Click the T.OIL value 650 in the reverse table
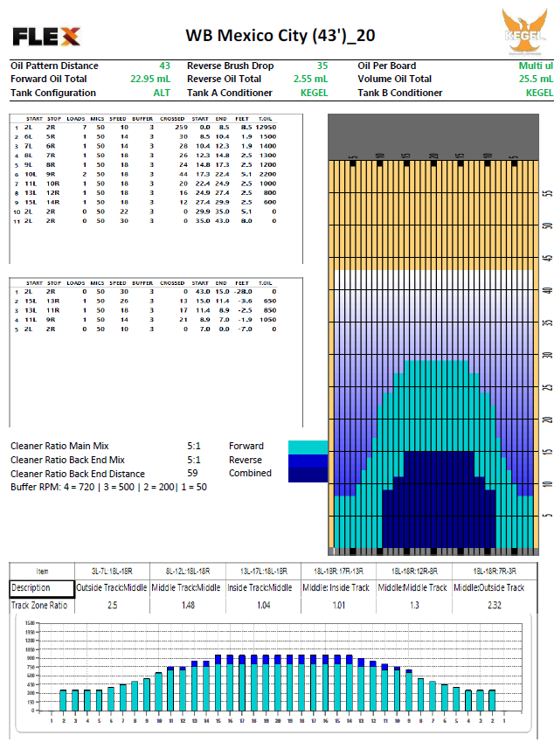The height and width of the screenshot is (756, 554). (x=270, y=301)
